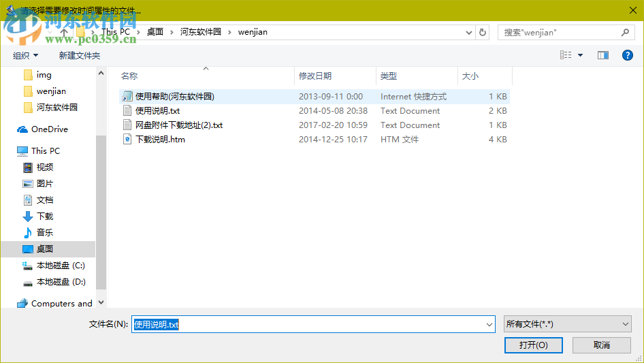Viewport: 644px width, 363px height.
Task: Click the change view layout icon
Action: (566, 55)
